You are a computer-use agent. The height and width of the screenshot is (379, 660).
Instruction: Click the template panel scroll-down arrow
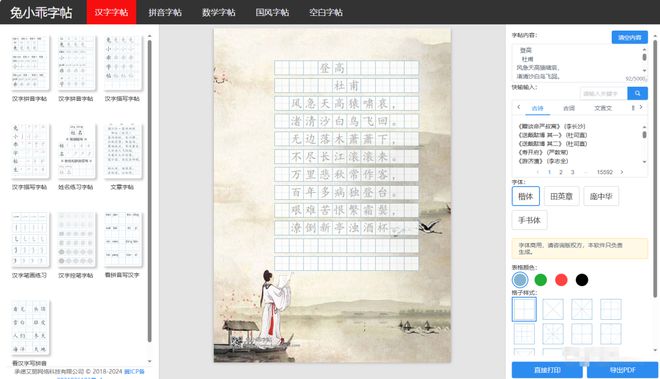point(149,361)
